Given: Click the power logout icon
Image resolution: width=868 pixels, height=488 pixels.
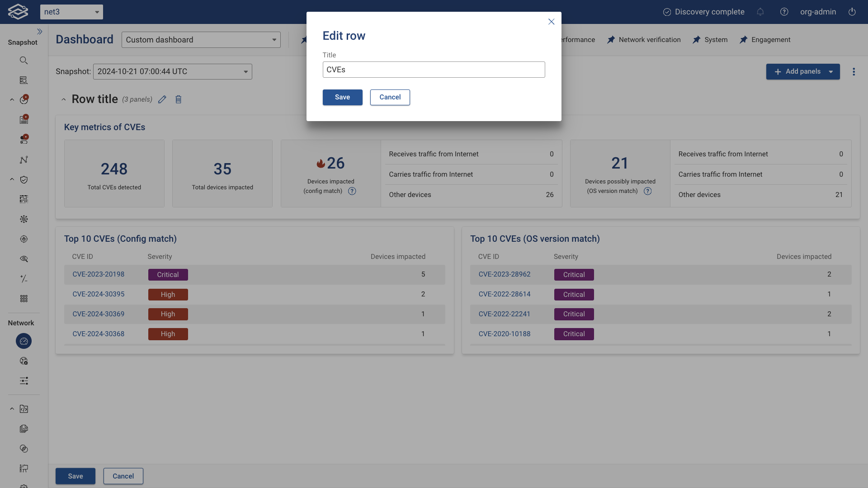Looking at the screenshot, I should pos(852,12).
